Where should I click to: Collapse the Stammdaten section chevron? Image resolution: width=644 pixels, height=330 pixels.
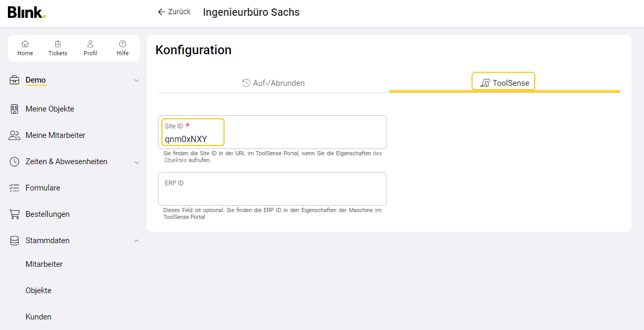click(137, 241)
